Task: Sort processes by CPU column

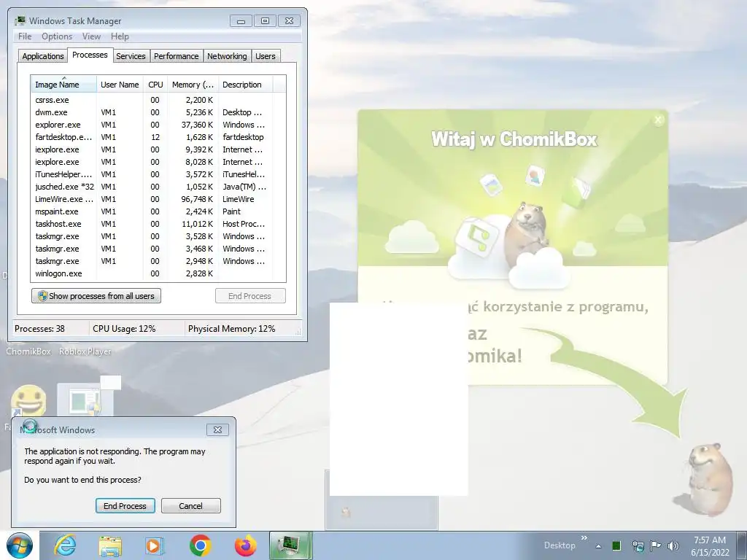Action: coord(156,85)
